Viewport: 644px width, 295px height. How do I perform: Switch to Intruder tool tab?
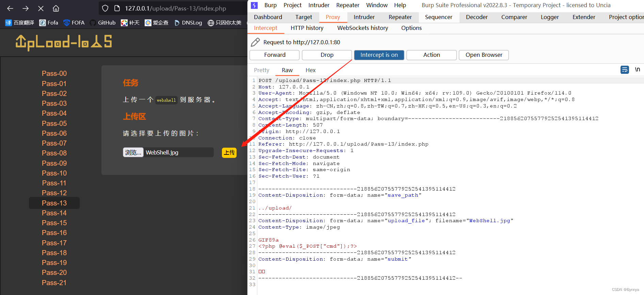364,17
